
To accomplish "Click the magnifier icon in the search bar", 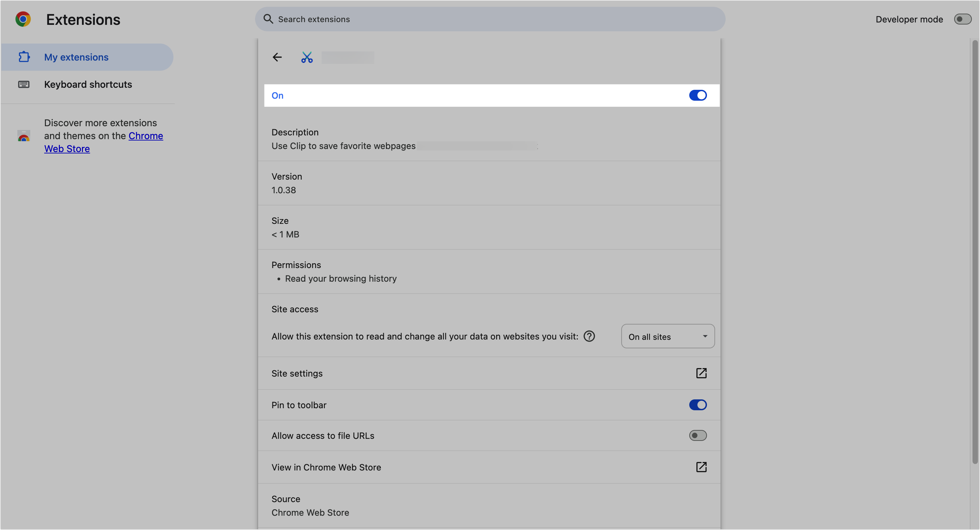I will pyautogui.click(x=268, y=19).
